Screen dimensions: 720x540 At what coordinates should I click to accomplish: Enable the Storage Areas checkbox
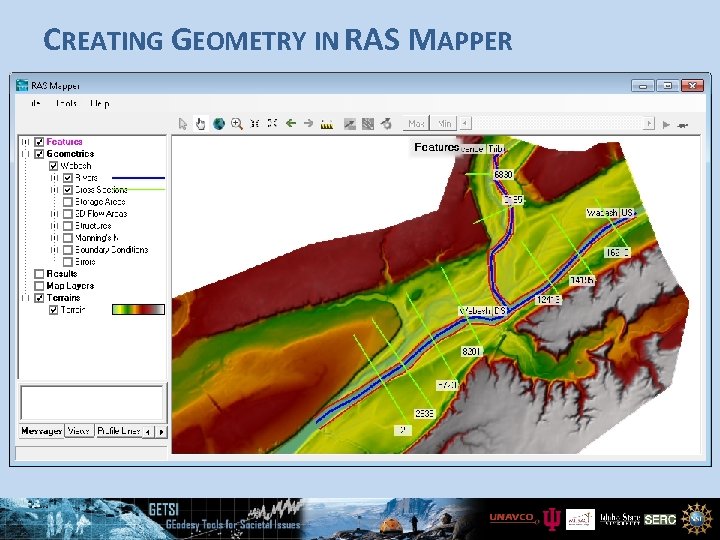point(68,202)
